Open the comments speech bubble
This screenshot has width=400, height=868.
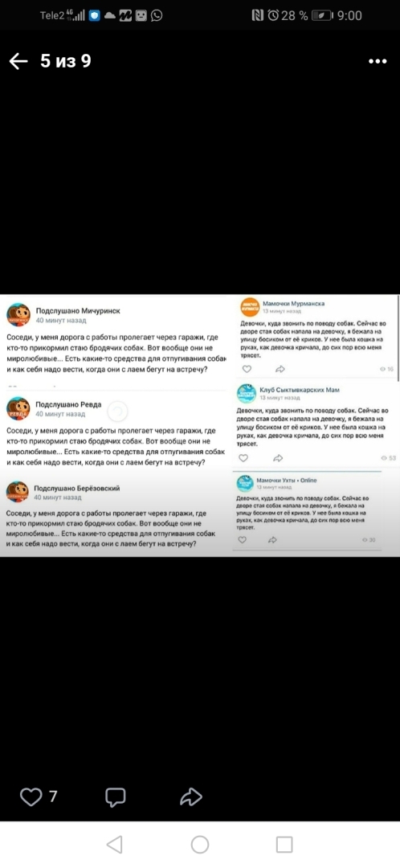click(116, 796)
